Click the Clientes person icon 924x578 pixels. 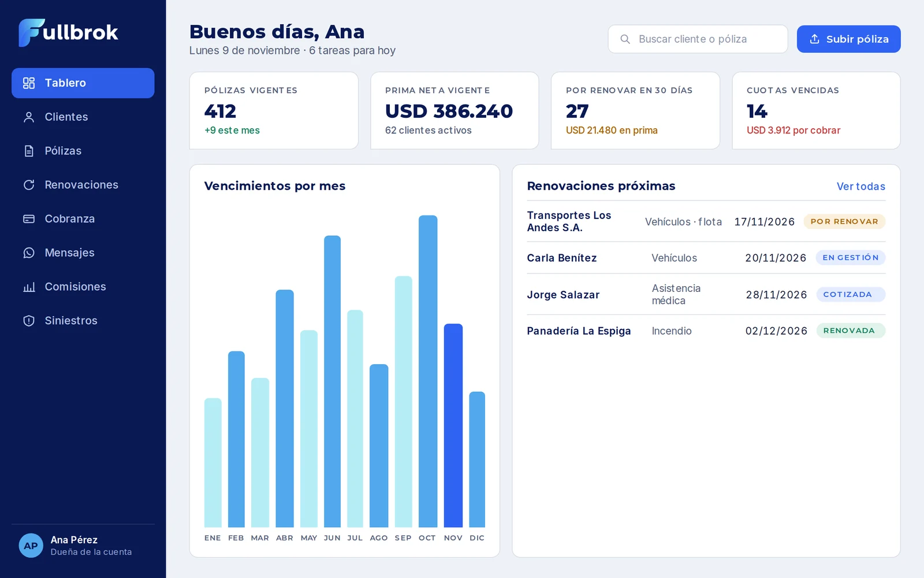pyautogui.click(x=29, y=117)
